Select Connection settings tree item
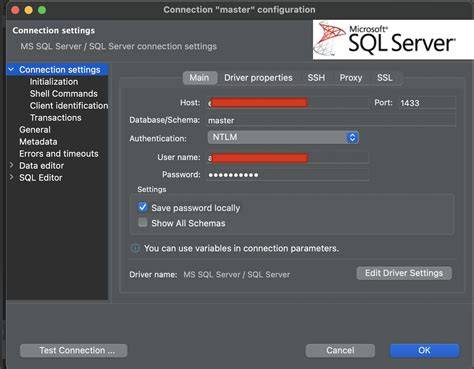The height and width of the screenshot is (369, 474). [x=60, y=70]
